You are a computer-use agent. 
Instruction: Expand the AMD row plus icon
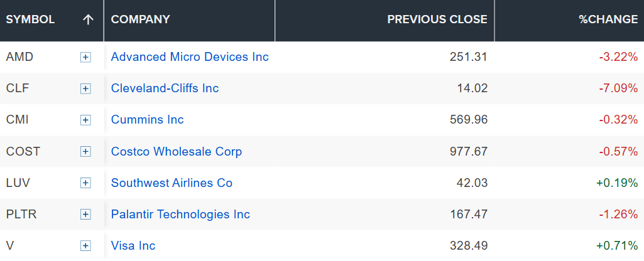tap(85, 58)
